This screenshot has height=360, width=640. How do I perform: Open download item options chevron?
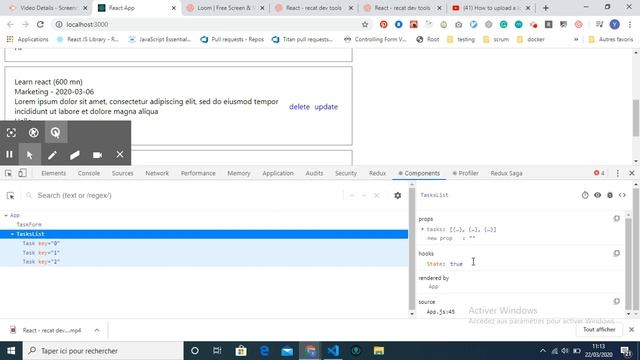click(97, 330)
